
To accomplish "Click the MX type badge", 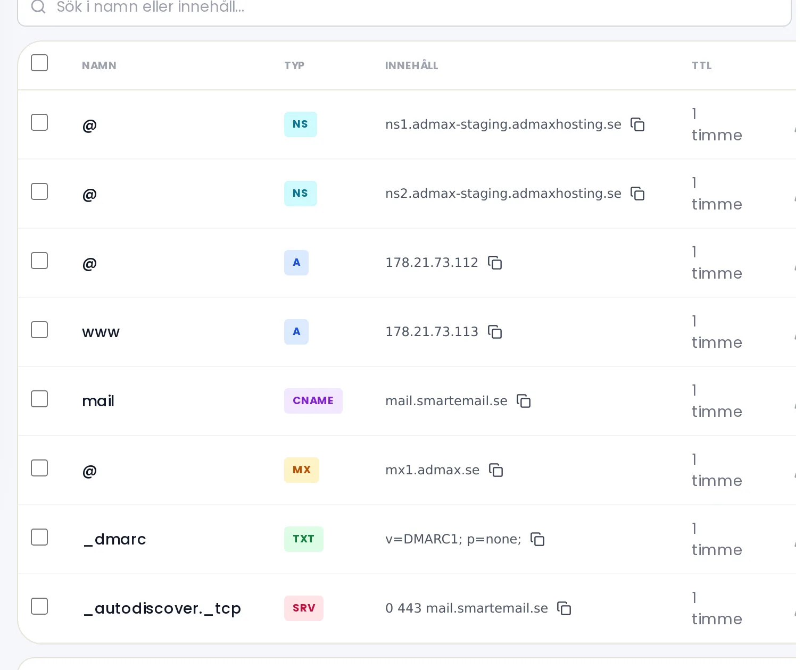I will (x=302, y=470).
